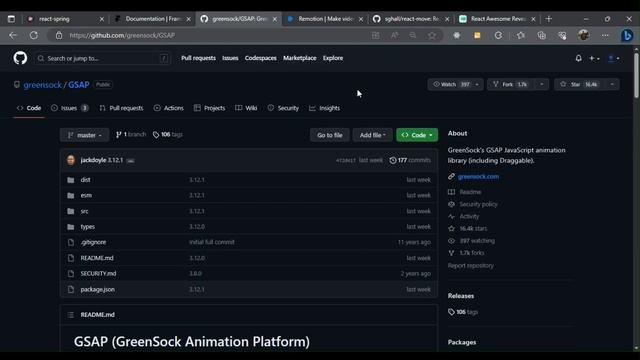
Task: Switch to the sghall/react-move tab
Action: (411, 19)
